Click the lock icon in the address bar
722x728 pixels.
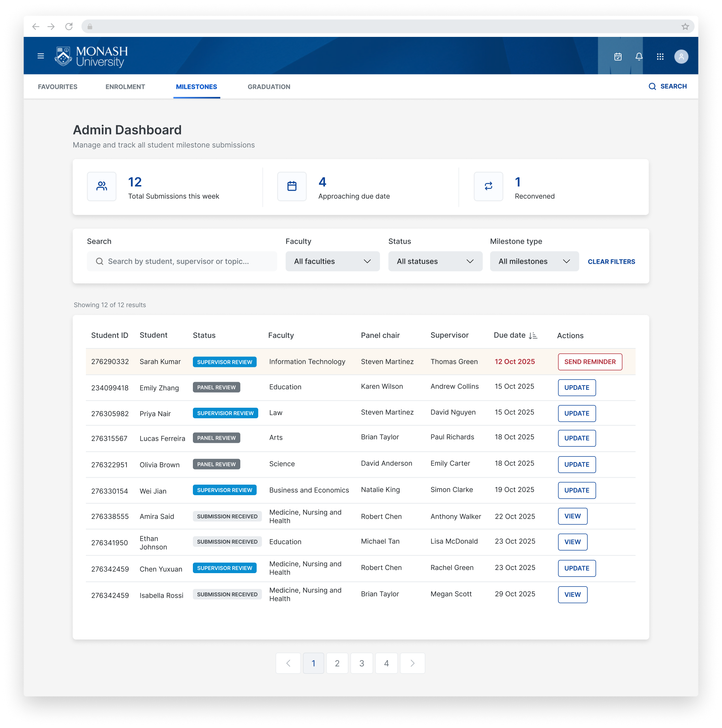[89, 26]
